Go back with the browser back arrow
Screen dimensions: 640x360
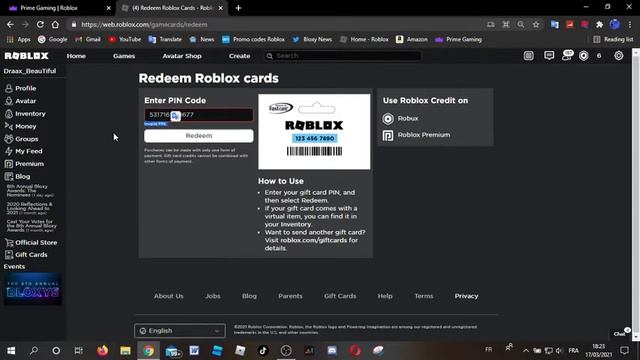10,24
